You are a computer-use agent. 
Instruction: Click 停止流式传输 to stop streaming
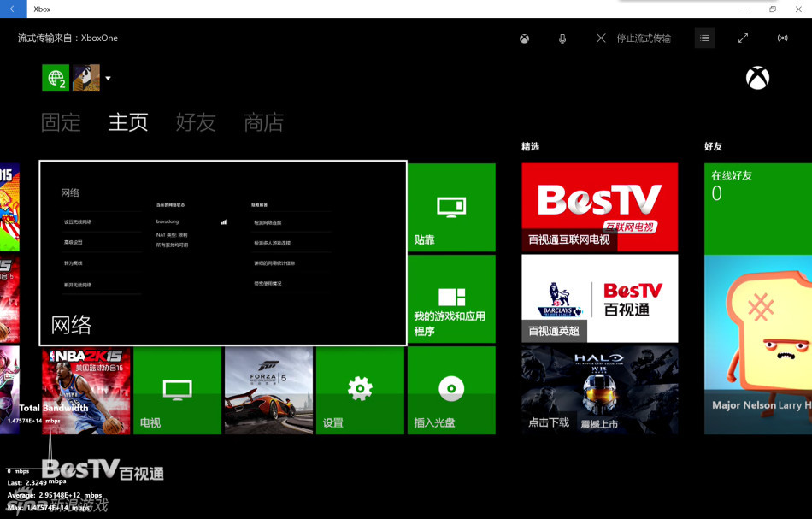[x=634, y=38]
